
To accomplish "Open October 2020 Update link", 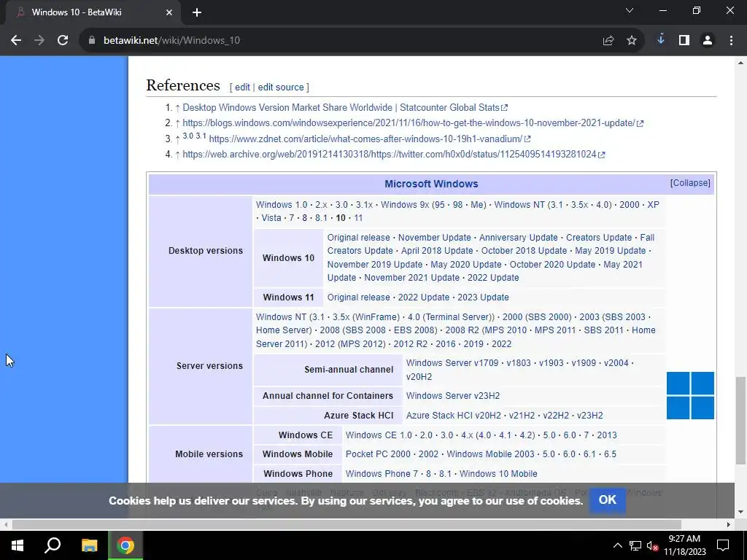I will coord(553,264).
